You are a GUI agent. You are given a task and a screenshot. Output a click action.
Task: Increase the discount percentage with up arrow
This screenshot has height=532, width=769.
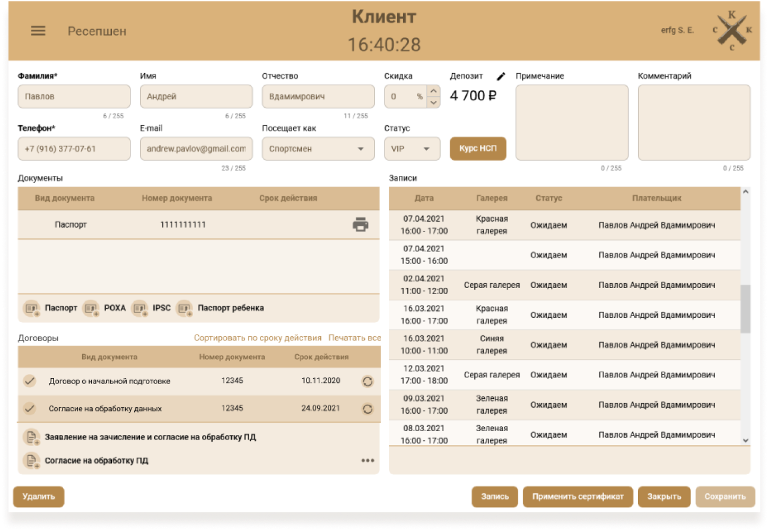point(433,91)
